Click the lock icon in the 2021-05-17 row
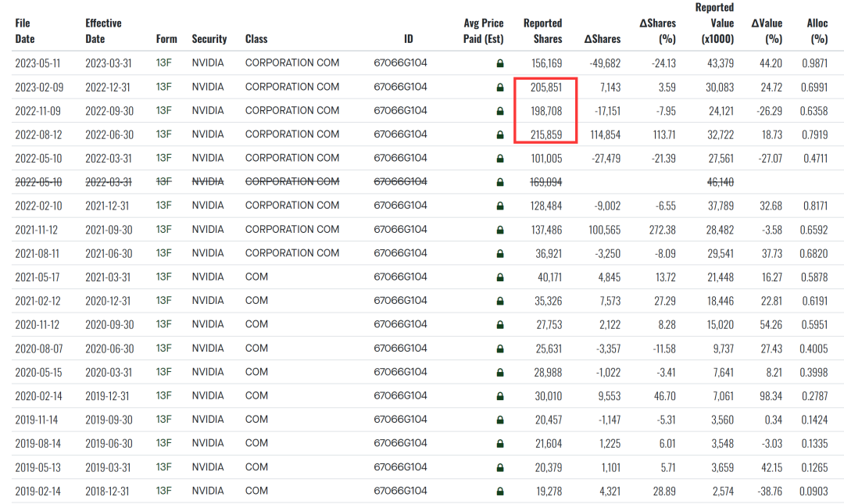Image resolution: width=844 pixels, height=504 pixels. tap(500, 277)
